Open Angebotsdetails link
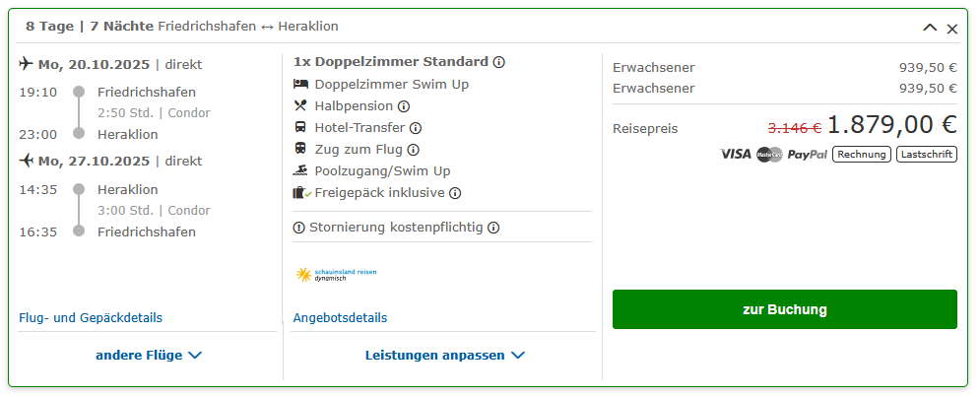 click(340, 317)
